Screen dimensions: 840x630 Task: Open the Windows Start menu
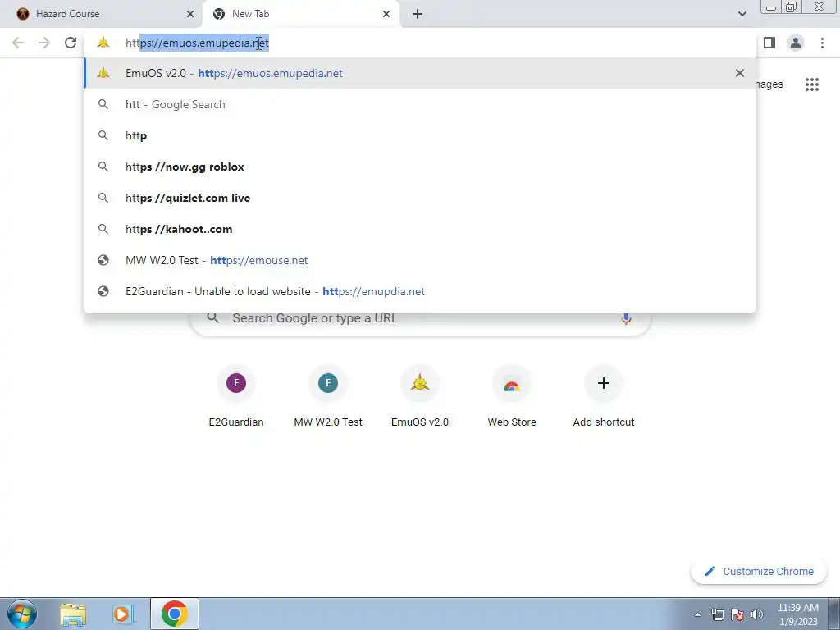(x=22, y=614)
